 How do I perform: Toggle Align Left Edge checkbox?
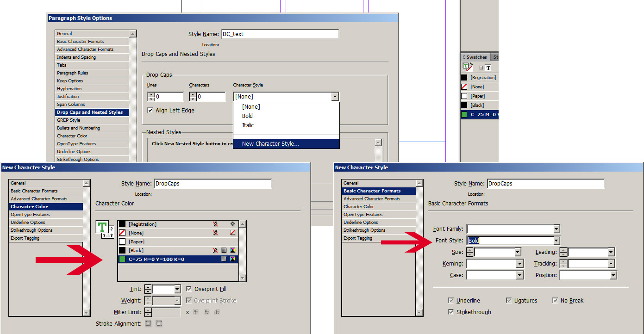[x=150, y=111]
